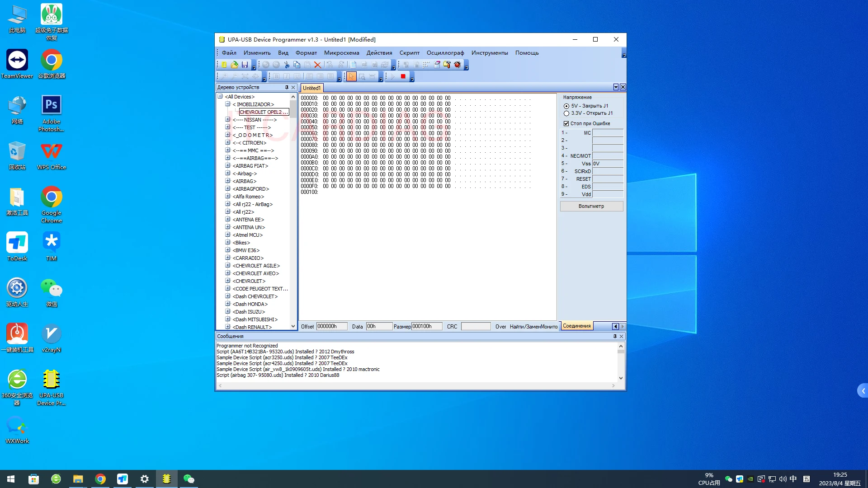
Task: Click the new device chip icon
Action: (224, 65)
